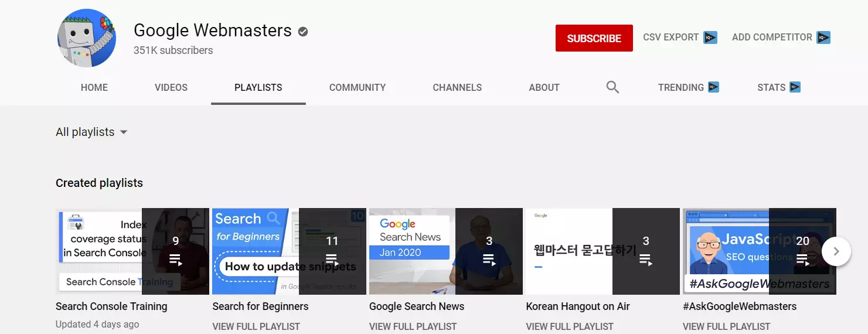Click the Search for Beginners thumbnail

tap(289, 251)
